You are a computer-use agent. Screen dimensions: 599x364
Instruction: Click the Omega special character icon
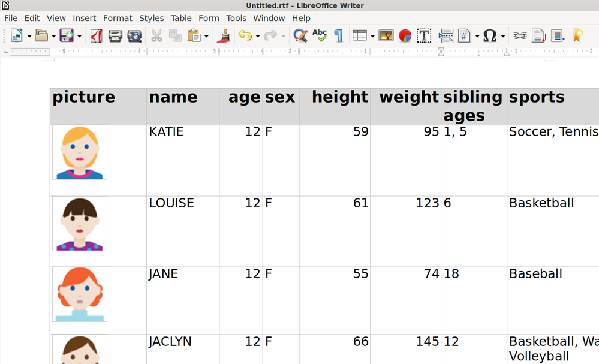490,36
